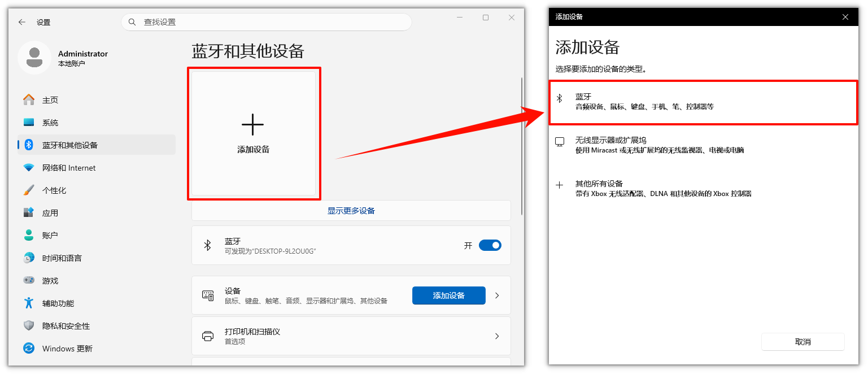
Task: Click the Administrator avatar picture
Action: coord(34,58)
